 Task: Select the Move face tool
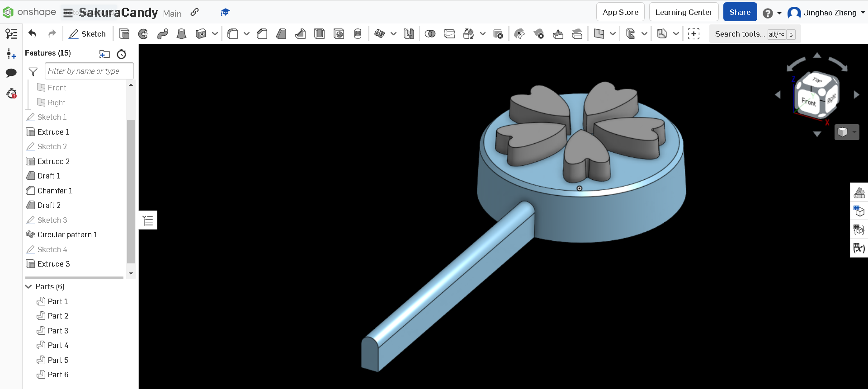click(x=558, y=34)
